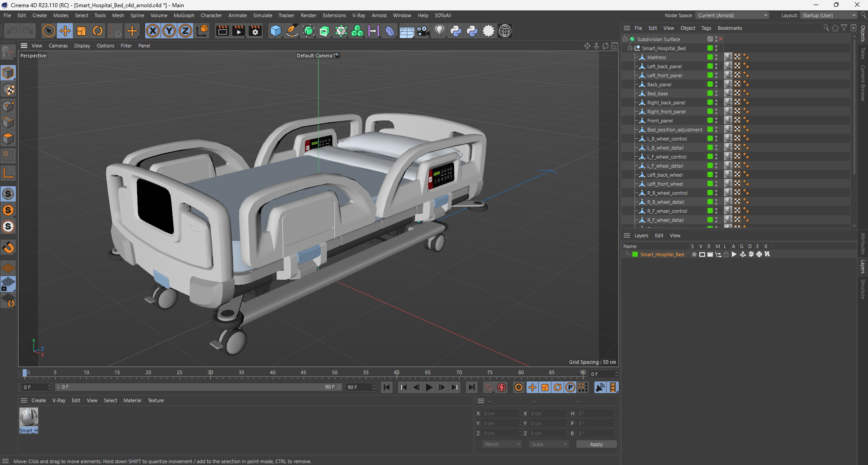The width and height of the screenshot is (868, 465).
Task: Add an Extrude generator object
Action: pyautogui.click(x=325, y=31)
